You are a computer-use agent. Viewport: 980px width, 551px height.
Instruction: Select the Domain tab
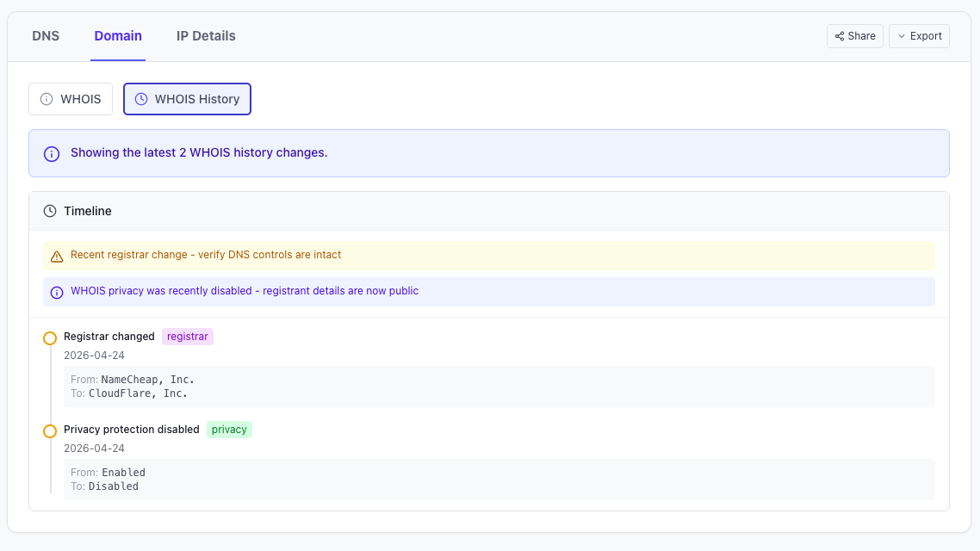pos(118,36)
